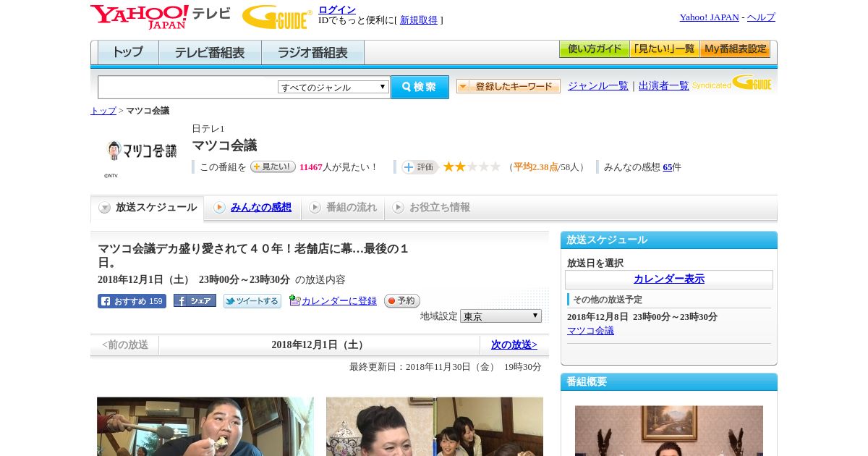Click the 見たい! plus button
Viewport: 868px width, 456px height.
coord(273,166)
